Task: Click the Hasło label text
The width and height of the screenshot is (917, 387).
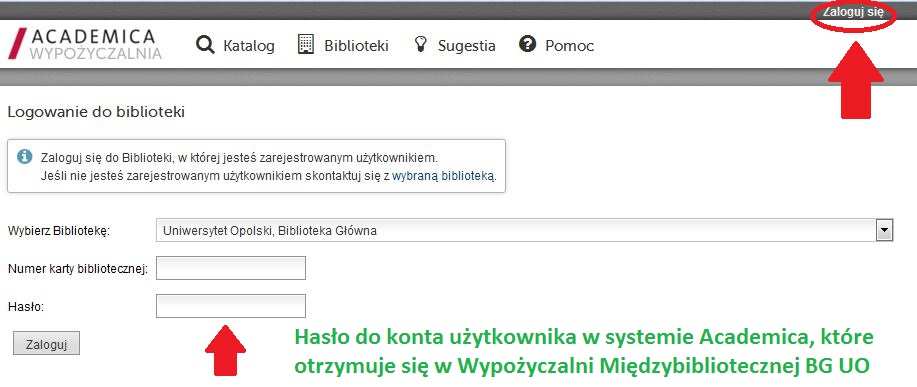Action: tap(26, 306)
